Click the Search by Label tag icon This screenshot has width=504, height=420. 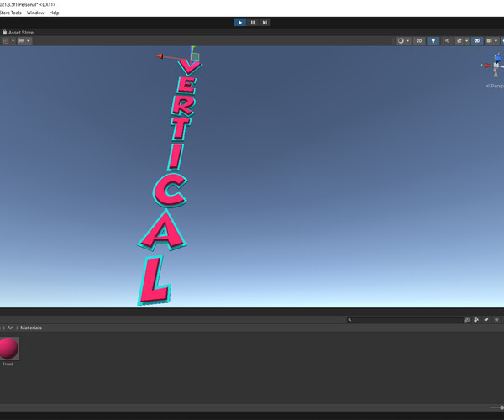point(486,319)
